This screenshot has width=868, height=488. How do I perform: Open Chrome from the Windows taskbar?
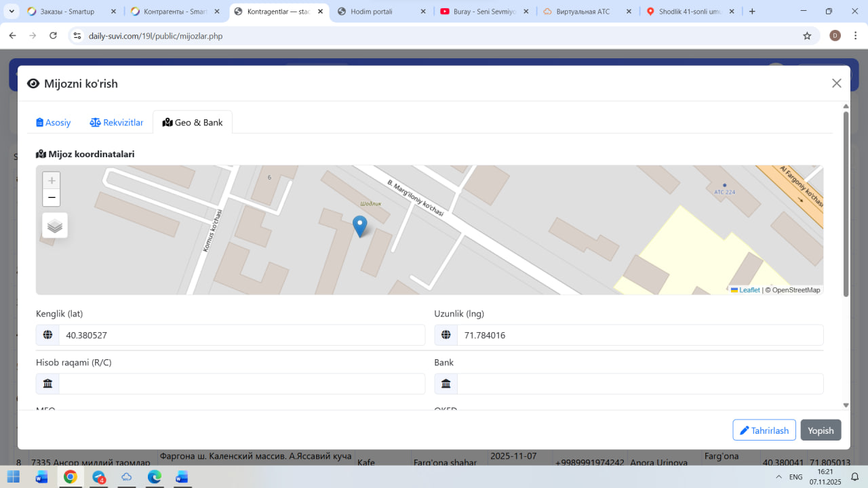tap(71, 477)
